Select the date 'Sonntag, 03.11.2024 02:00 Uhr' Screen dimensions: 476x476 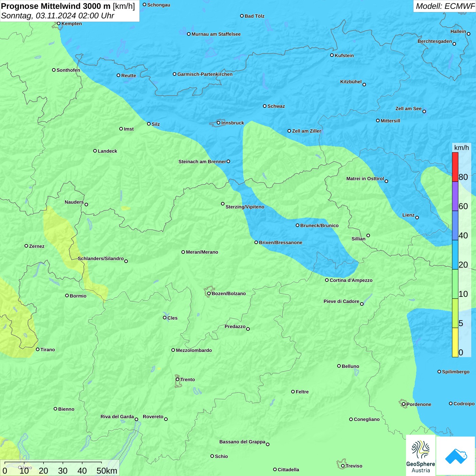tap(57, 16)
